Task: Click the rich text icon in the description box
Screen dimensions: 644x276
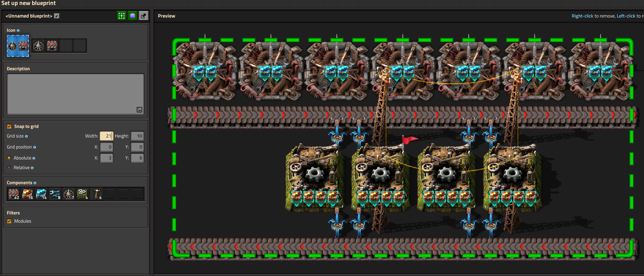Action: pos(139,110)
